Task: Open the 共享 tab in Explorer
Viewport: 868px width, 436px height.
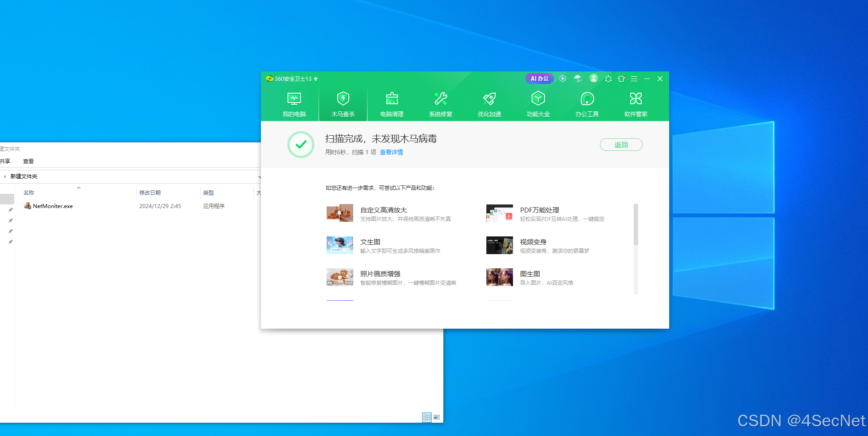Action: pyautogui.click(x=5, y=161)
